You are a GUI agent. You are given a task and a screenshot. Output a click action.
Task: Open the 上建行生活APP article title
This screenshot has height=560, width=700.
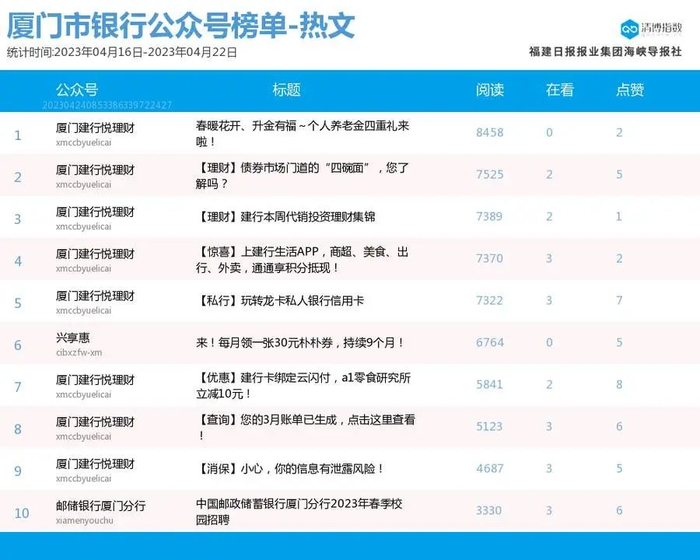click(302, 259)
